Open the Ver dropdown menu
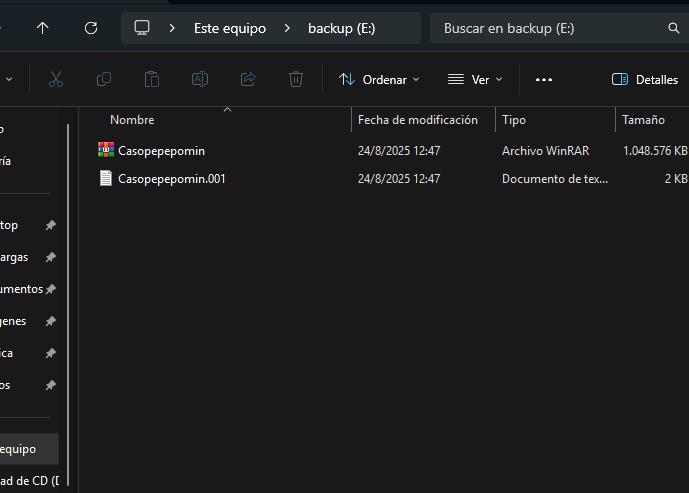This screenshot has height=493, width=689. (475, 79)
